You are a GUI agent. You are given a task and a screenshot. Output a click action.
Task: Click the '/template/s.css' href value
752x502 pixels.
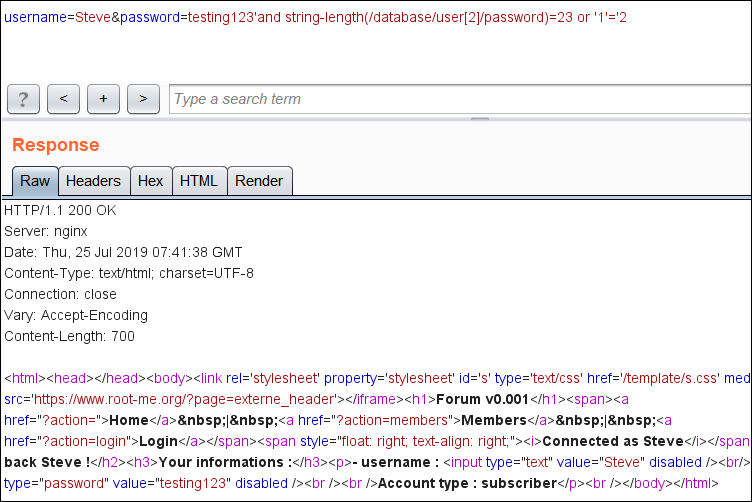pos(671,379)
